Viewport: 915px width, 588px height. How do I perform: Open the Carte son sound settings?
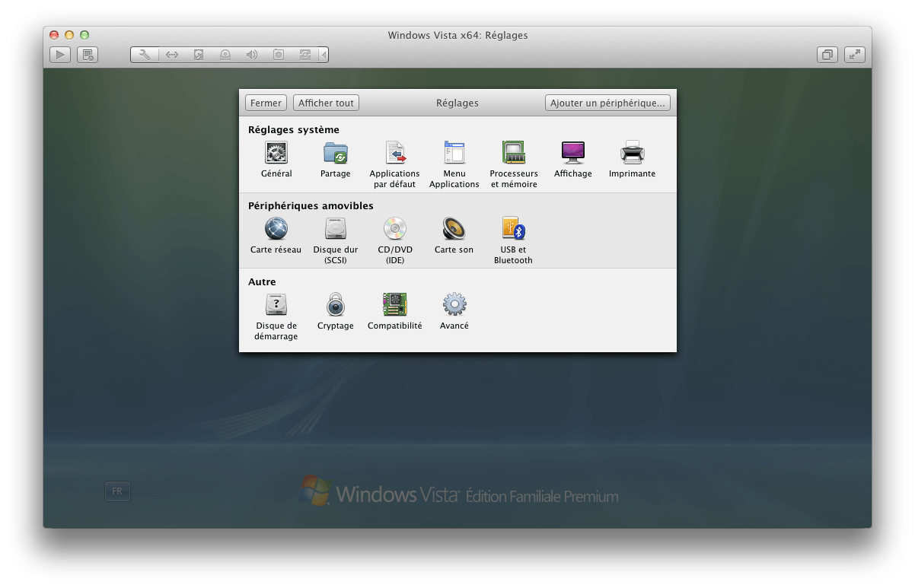pyautogui.click(x=454, y=236)
